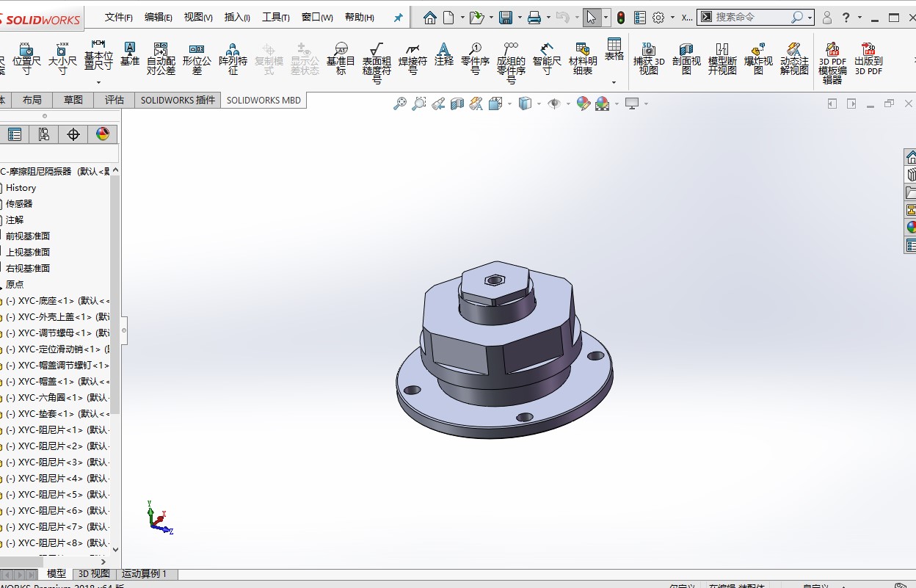This screenshot has height=588, width=916.
Task: Open the save button dropdown arrow
Action: tap(519, 18)
